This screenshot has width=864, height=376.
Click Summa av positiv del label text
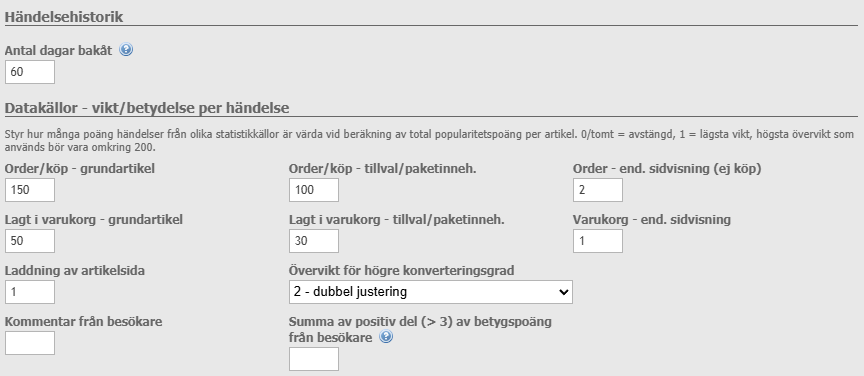point(420,329)
